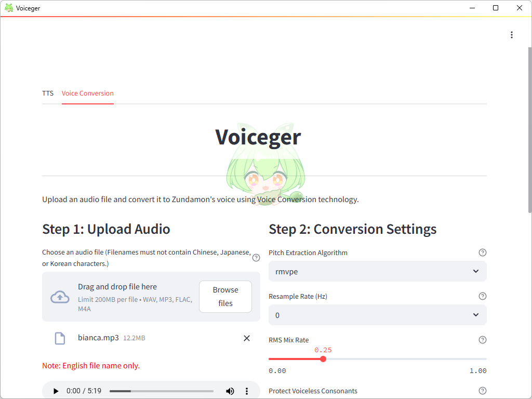Image resolution: width=532 pixels, height=399 pixels.
Task: Show help for audio file chooser
Action: pos(256,258)
